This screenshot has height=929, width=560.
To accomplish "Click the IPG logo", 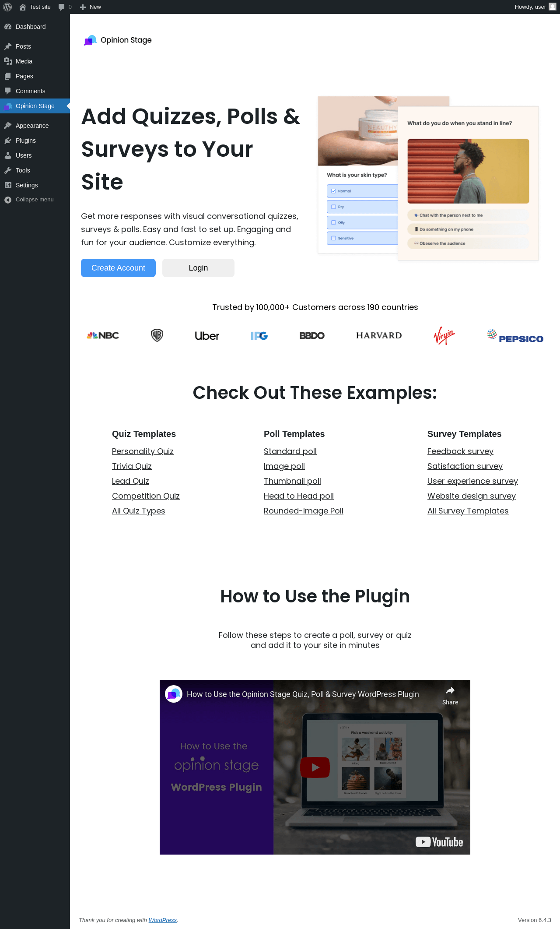I will tap(259, 336).
